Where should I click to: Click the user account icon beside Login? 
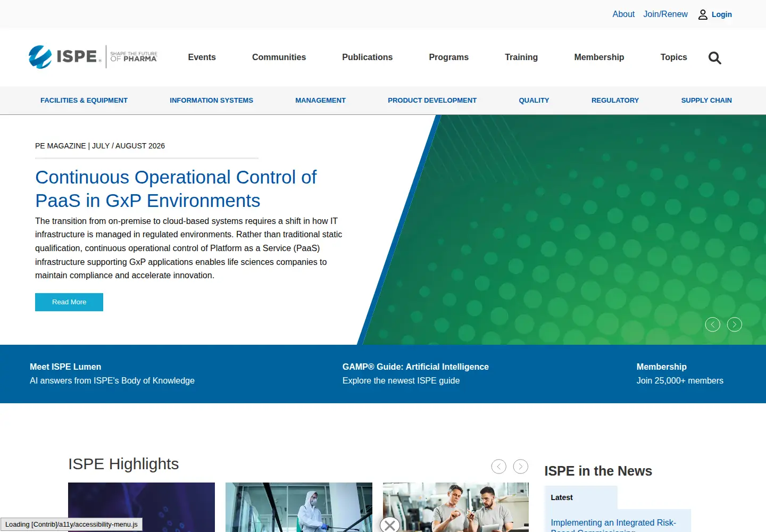click(703, 15)
